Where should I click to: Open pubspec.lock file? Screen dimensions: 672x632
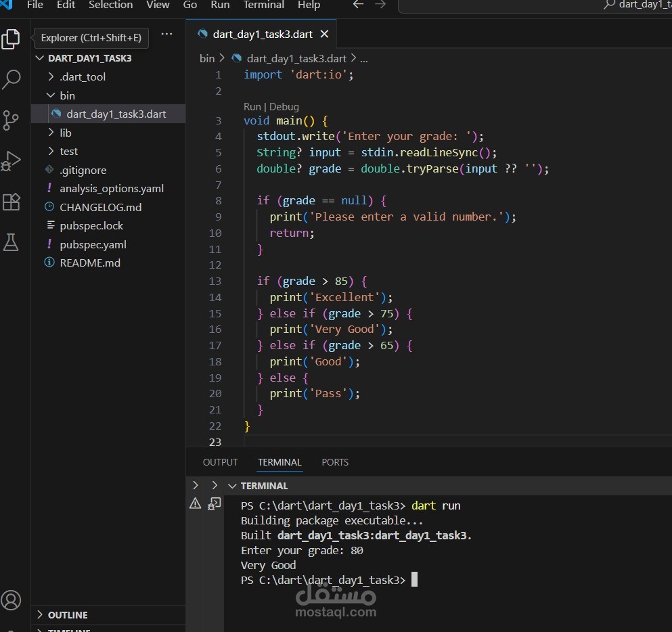pyautogui.click(x=91, y=226)
